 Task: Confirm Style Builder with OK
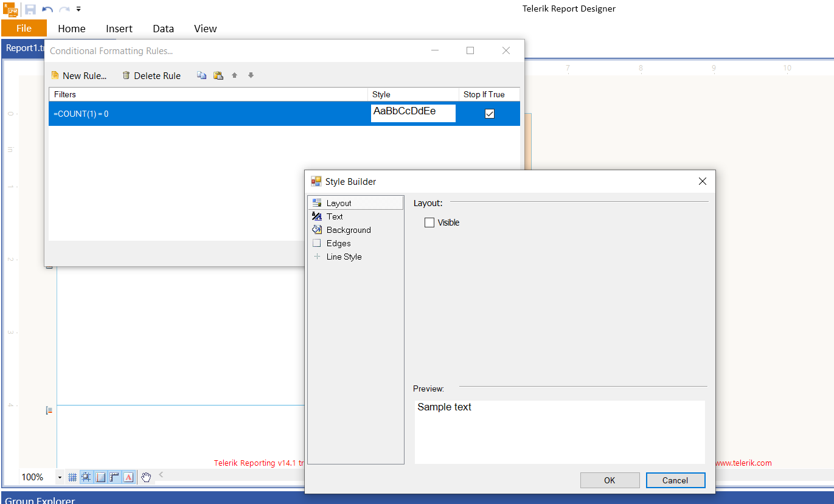[610, 480]
